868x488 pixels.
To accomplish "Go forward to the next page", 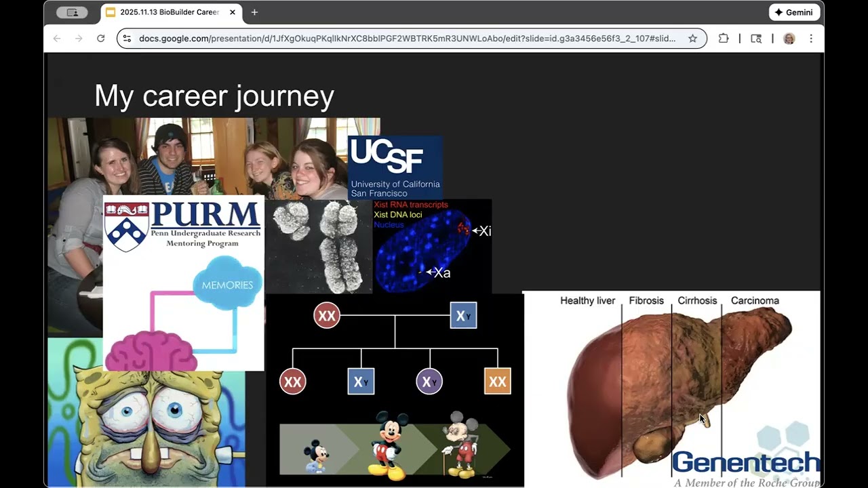I will pyautogui.click(x=79, y=39).
